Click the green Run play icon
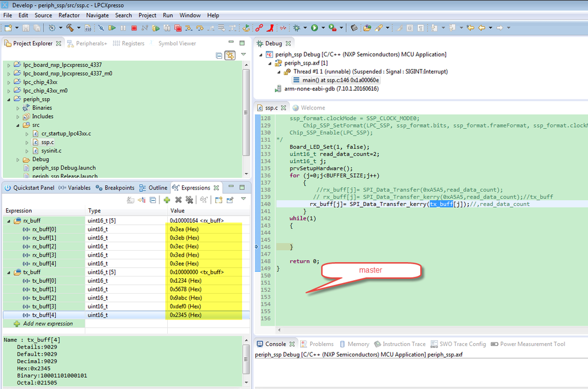The width and height of the screenshot is (588, 389). (314, 28)
